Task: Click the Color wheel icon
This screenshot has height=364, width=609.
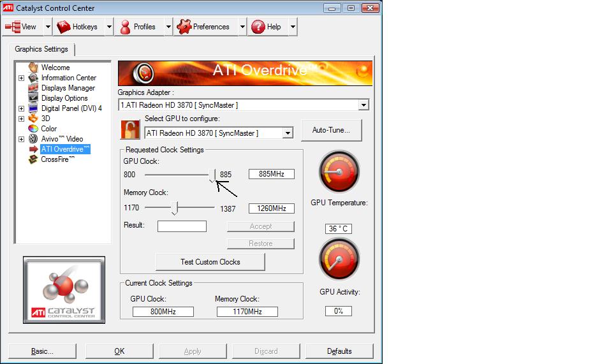Action: click(x=33, y=128)
